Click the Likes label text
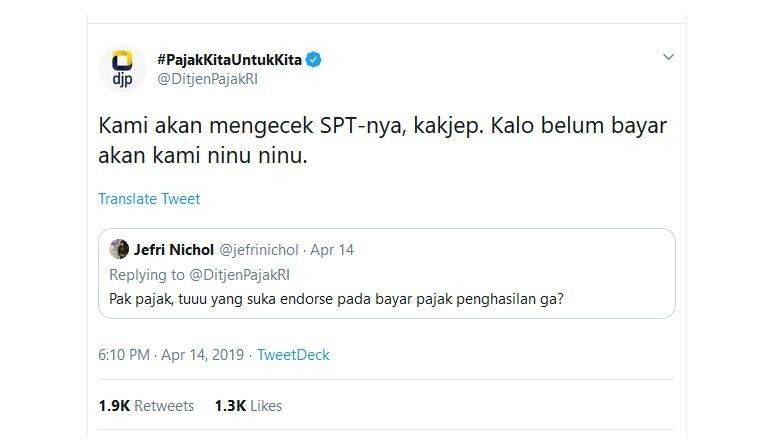774x448 pixels. tap(266, 406)
